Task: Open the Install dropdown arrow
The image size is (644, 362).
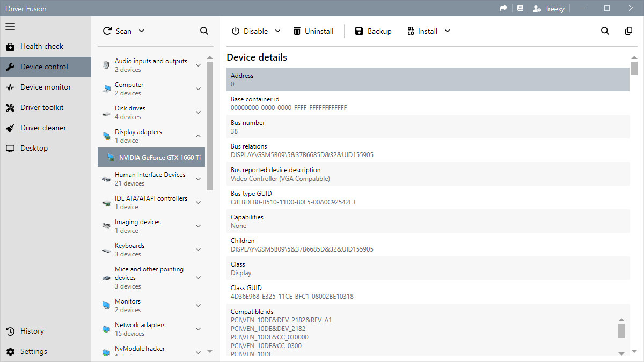Action: (x=448, y=31)
